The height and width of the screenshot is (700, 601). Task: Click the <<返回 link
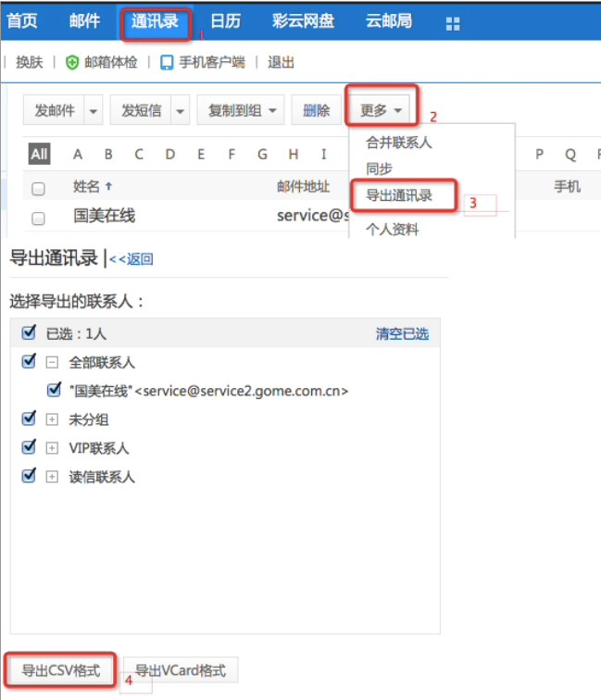tap(131, 259)
